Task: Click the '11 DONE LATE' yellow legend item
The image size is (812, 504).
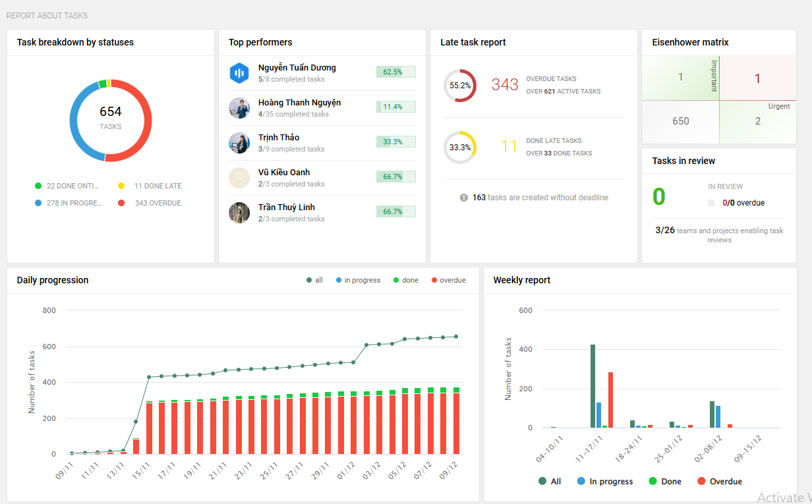Action: point(150,186)
